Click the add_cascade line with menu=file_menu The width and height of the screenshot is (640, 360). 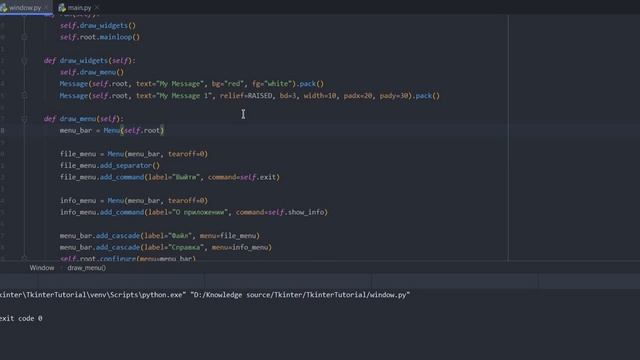pyautogui.click(x=160, y=236)
